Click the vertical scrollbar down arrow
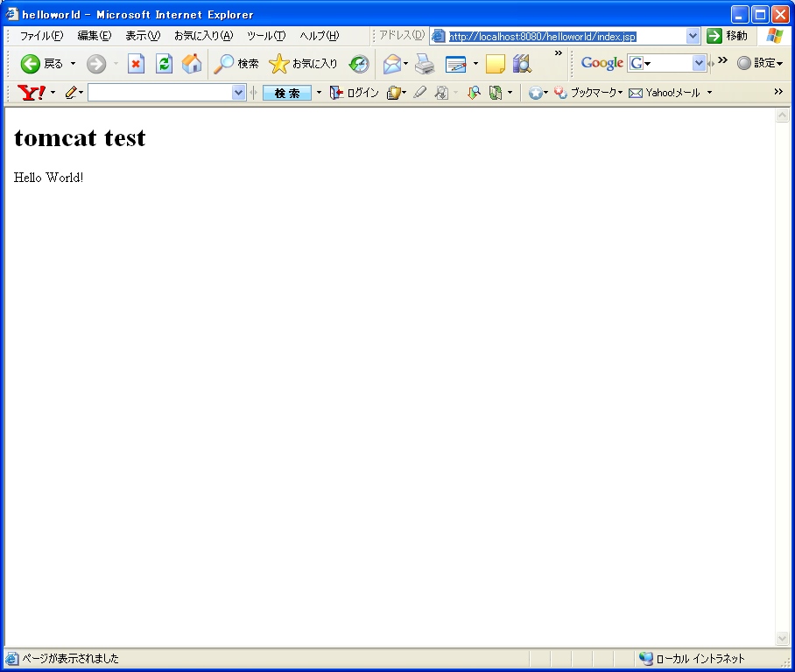Image resolution: width=795 pixels, height=672 pixels. [x=783, y=638]
